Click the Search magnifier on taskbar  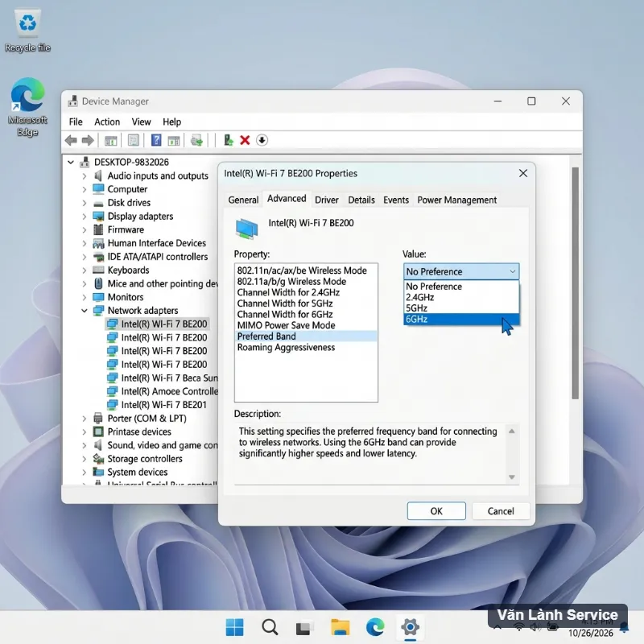click(270, 627)
